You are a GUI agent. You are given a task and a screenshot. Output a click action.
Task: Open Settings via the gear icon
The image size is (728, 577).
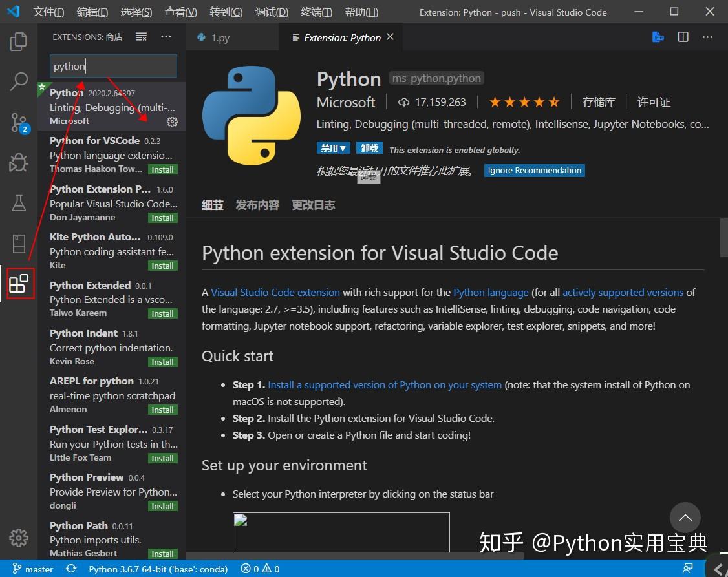click(18, 537)
